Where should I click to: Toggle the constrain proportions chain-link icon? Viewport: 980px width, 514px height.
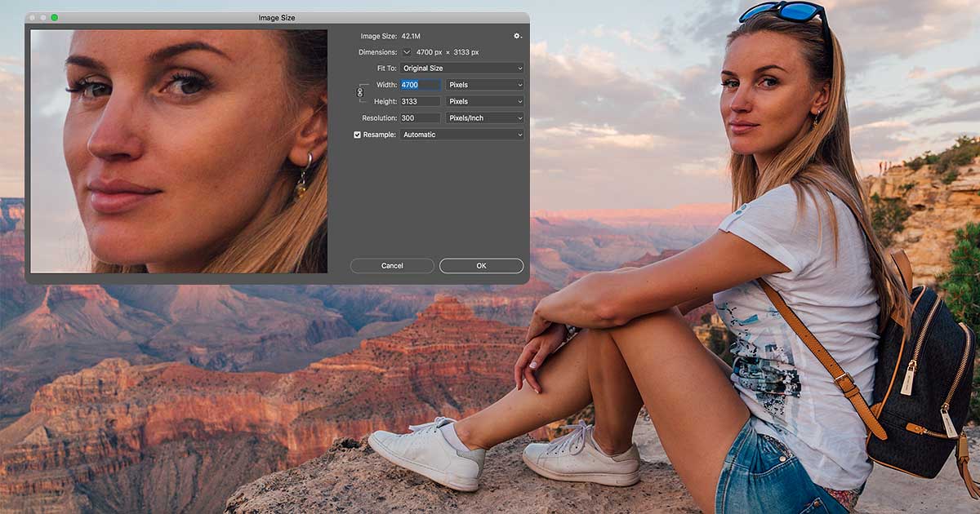point(359,91)
